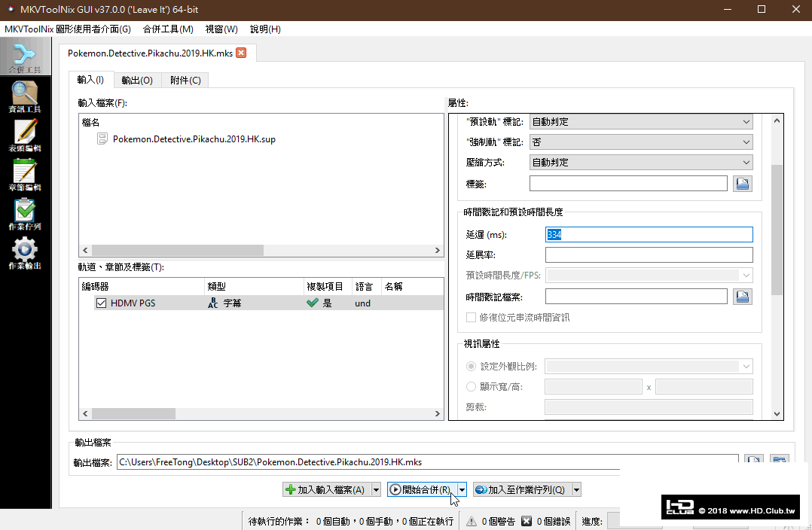Open the 作業佇列 job queue

(25, 215)
